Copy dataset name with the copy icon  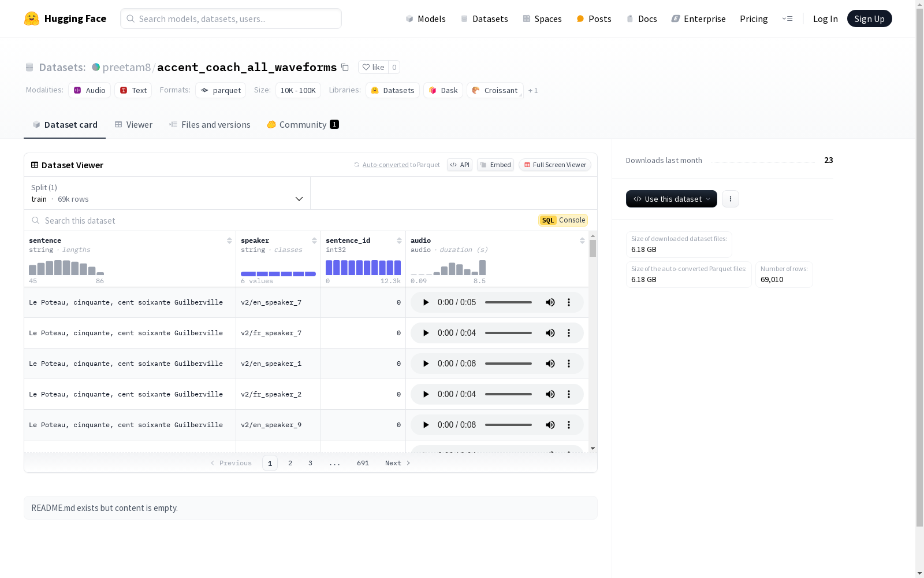[345, 67]
